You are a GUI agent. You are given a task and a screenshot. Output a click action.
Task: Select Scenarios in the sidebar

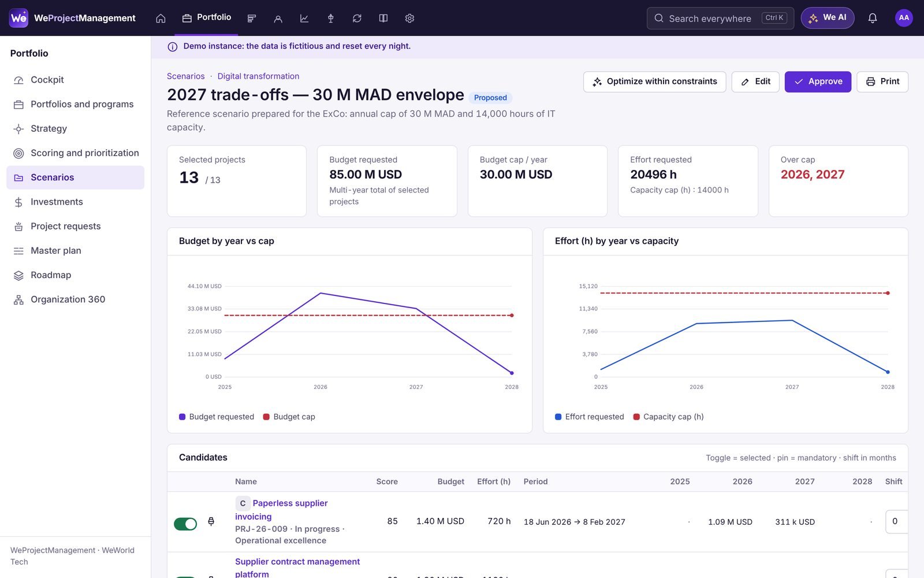pyautogui.click(x=75, y=177)
